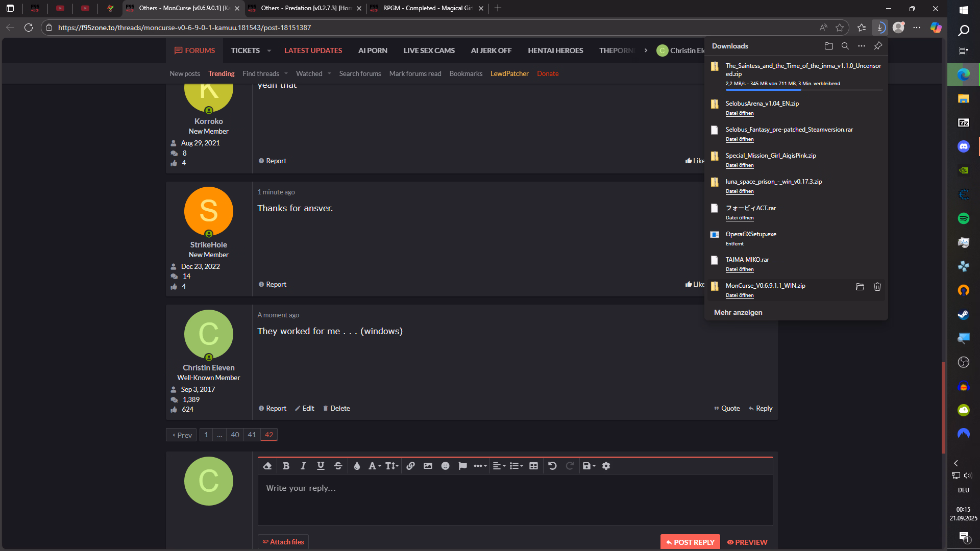Click the Post Reply button
Screen dimensions: 980x551
point(690,542)
